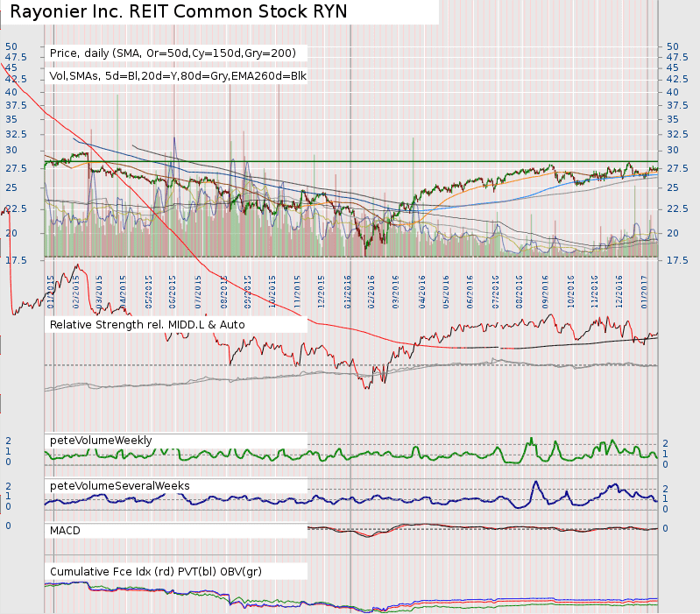The image size is (700, 614).
Task: Click the right price axis value 50
Action: pos(672,46)
